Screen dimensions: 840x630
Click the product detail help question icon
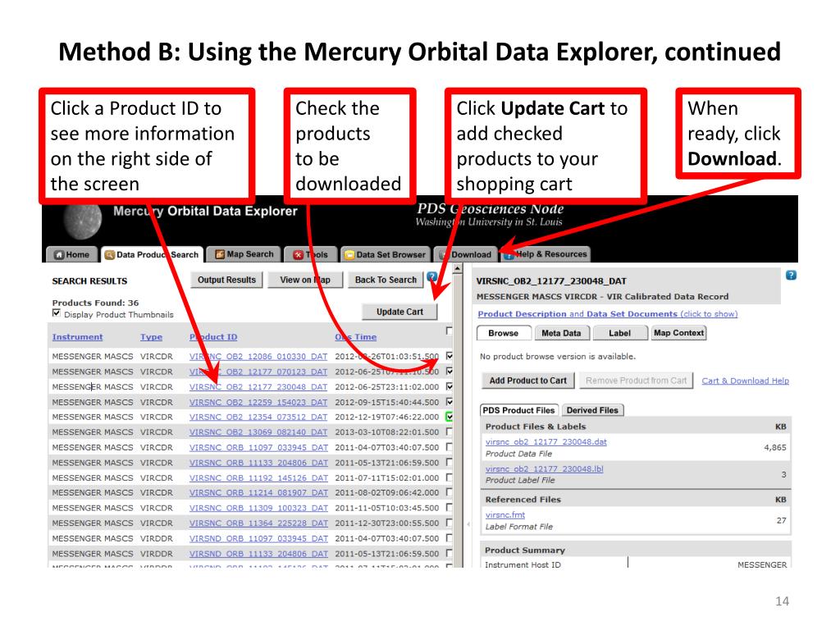[x=791, y=276]
